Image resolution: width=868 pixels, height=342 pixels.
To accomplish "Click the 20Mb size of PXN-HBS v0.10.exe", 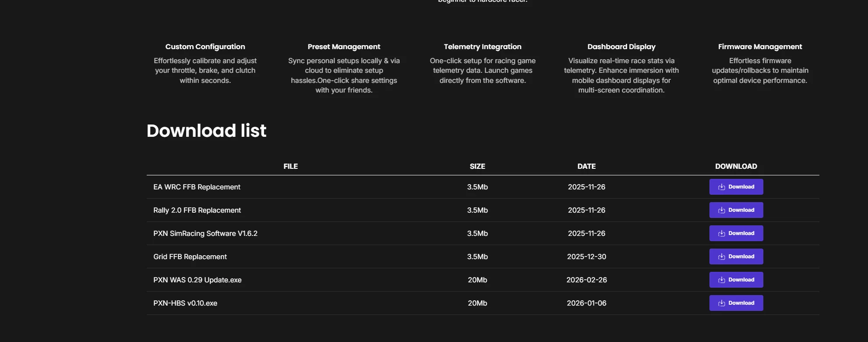I will click(477, 303).
